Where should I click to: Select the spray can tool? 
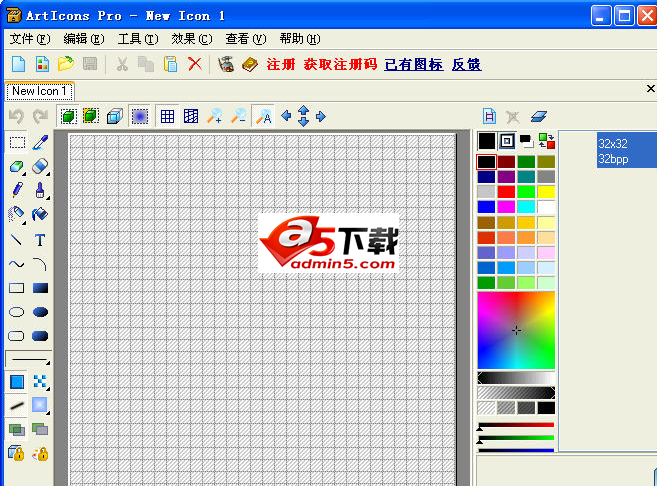tap(17, 215)
